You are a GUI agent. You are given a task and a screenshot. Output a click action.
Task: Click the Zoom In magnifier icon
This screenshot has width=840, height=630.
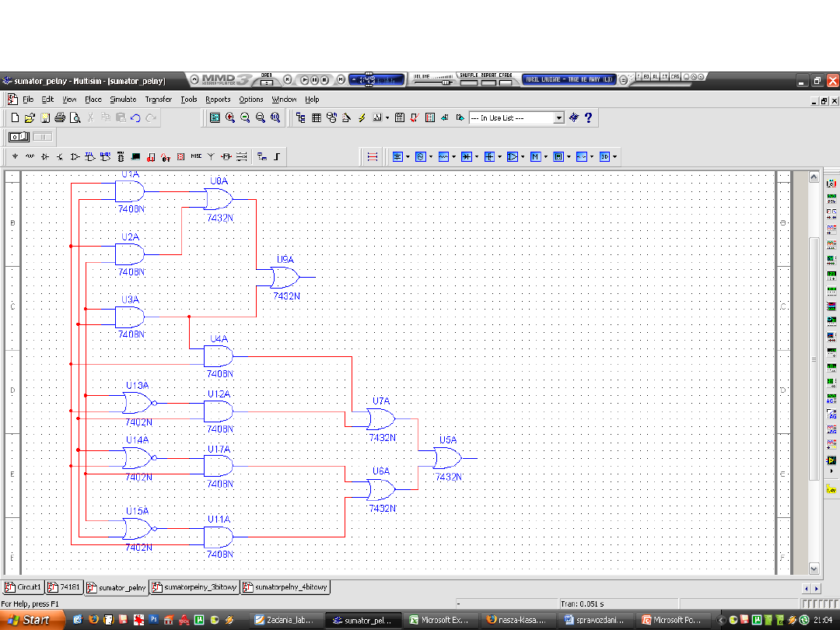click(230, 118)
